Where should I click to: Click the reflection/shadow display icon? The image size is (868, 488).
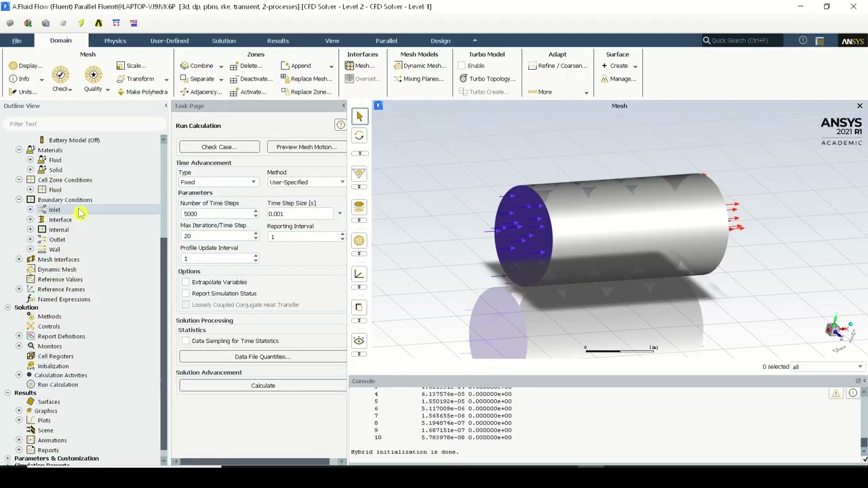[x=359, y=207]
